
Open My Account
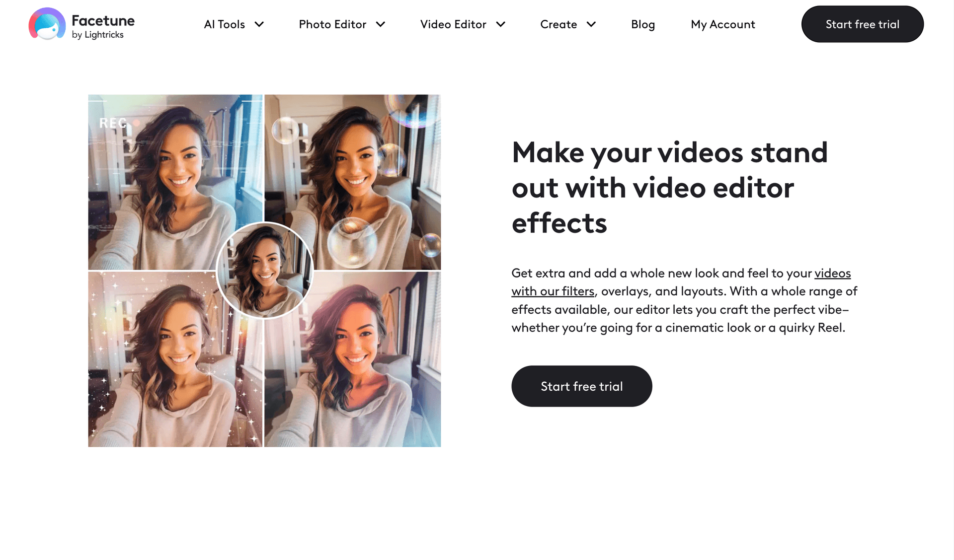723,24
